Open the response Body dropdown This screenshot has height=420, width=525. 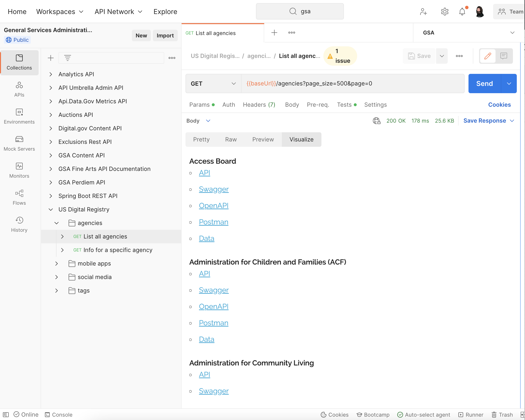tap(198, 121)
